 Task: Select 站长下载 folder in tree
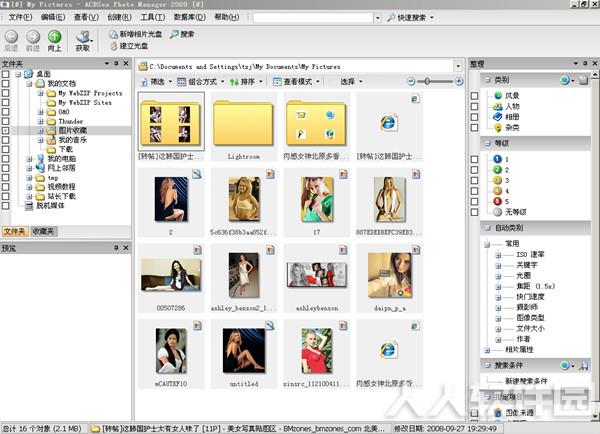(61, 196)
